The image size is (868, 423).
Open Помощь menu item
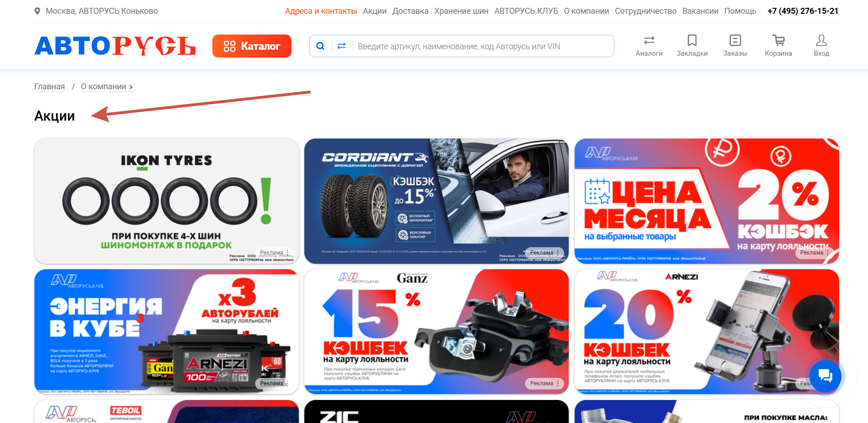(x=740, y=11)
